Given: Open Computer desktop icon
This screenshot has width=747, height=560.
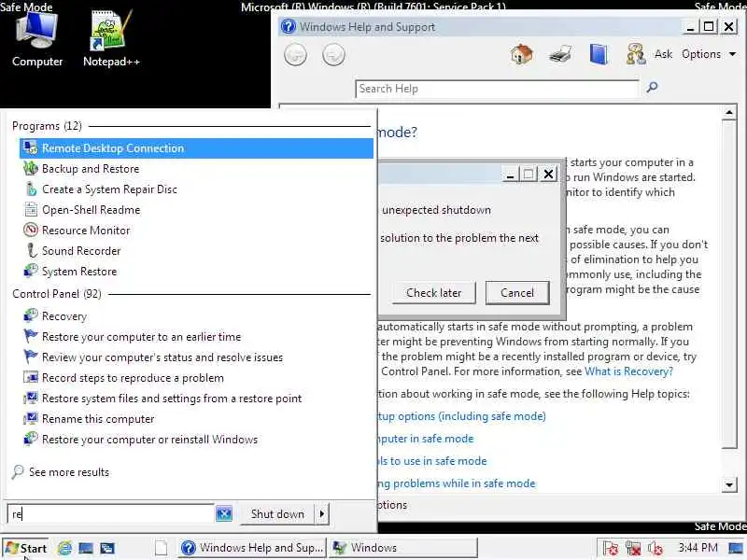Looking at the screenshot, I should click(x=37, y=40).
